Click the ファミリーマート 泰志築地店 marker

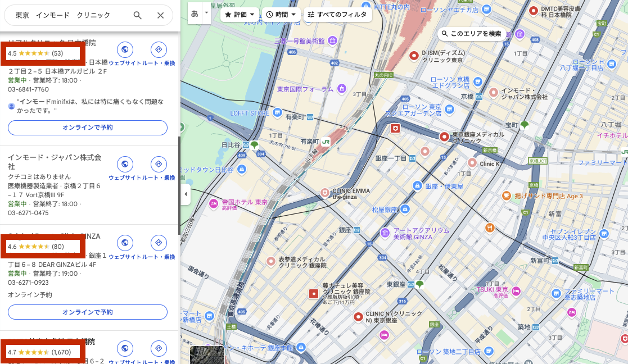556,294
